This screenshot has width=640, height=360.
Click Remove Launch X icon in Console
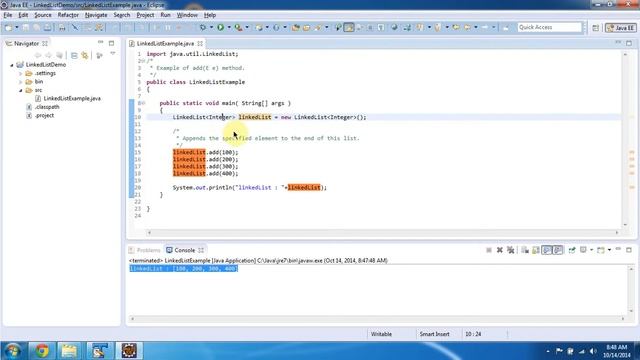[500, 250]
